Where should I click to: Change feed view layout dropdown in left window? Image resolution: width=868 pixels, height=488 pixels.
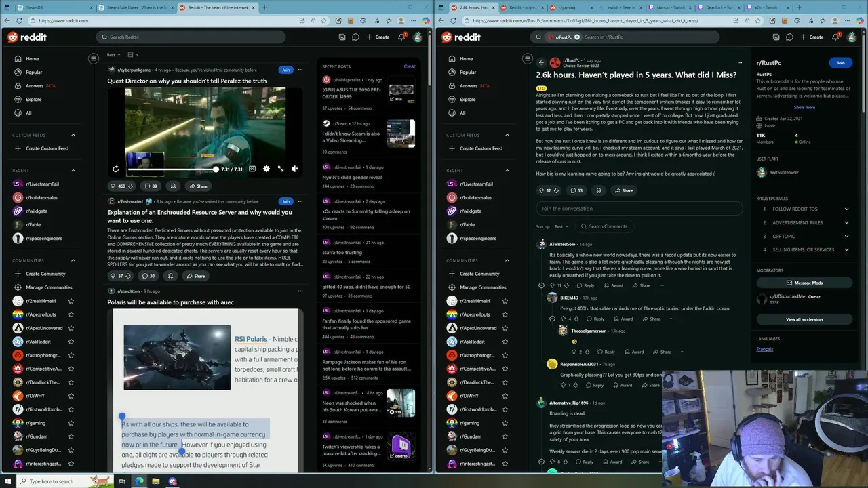tap(133, 54)
